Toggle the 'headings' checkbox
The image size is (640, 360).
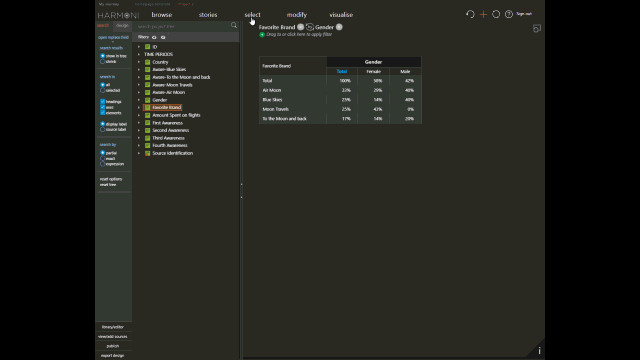point(102,101)
